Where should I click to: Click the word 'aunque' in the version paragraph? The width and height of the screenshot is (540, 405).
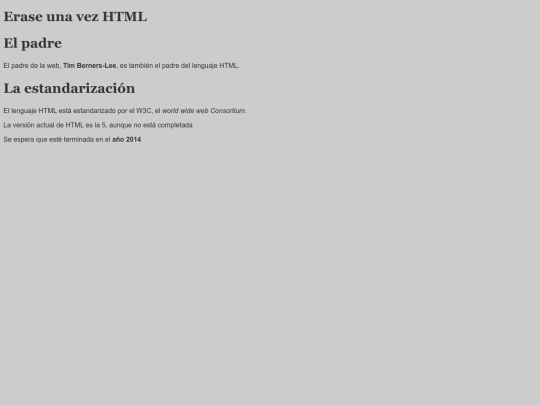(121, 125)
